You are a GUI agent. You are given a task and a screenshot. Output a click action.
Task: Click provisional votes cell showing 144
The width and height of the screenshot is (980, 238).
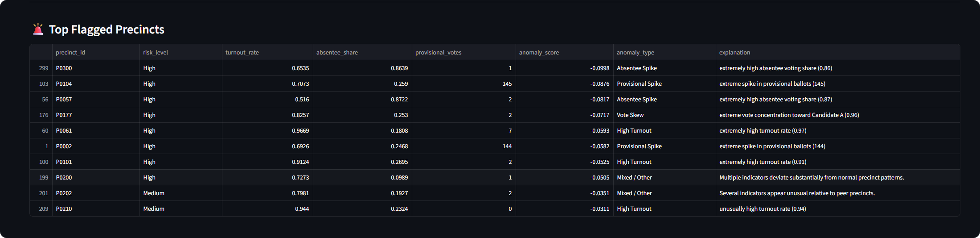[507, 146]
